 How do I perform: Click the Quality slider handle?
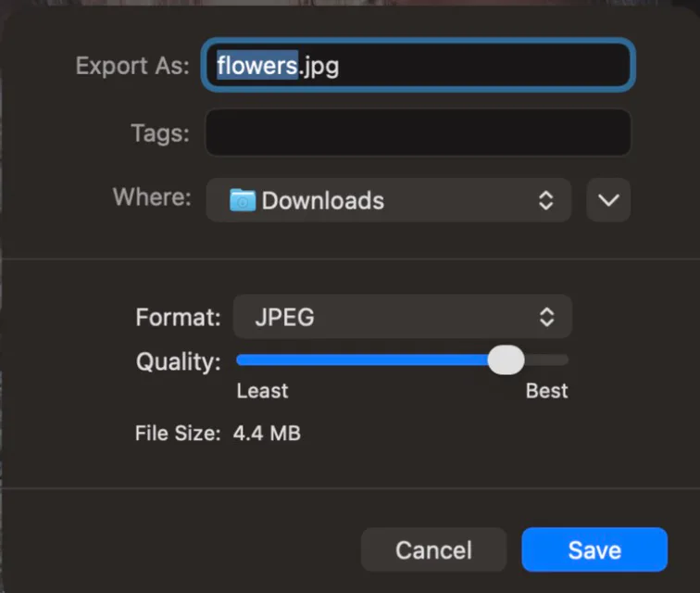(x=506, y=360)
